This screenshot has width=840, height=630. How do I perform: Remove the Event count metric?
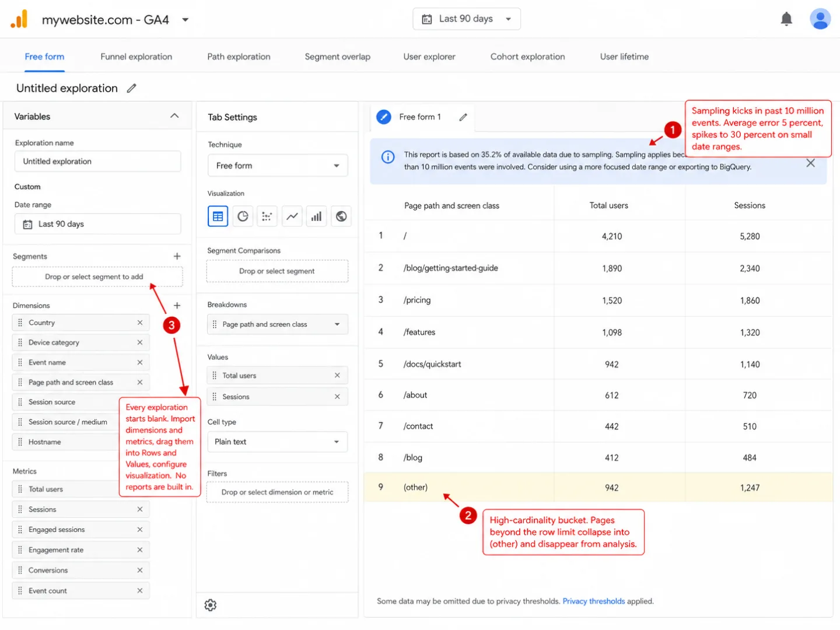[x=140, y=590]
